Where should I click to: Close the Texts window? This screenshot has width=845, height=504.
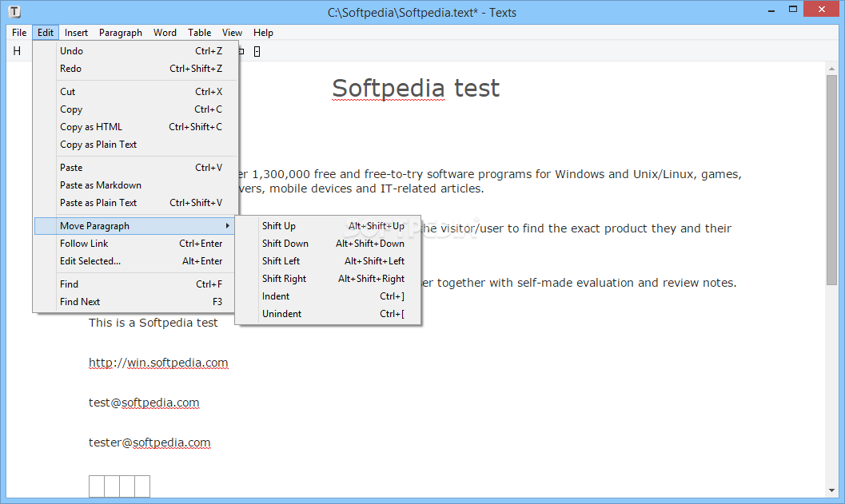tap(821, 9)
